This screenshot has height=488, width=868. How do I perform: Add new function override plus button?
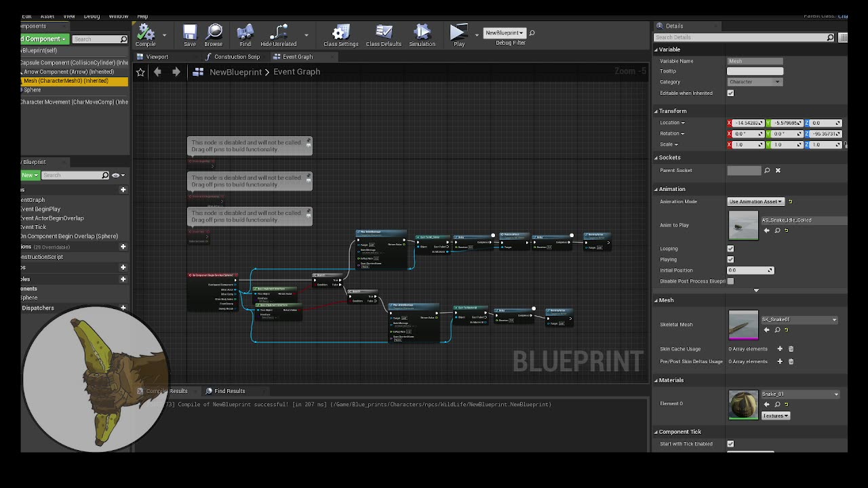coord(123,247)
